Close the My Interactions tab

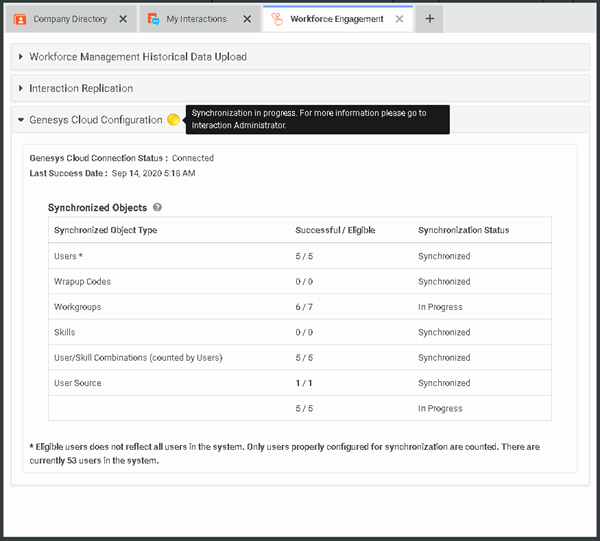click(247, 19)
